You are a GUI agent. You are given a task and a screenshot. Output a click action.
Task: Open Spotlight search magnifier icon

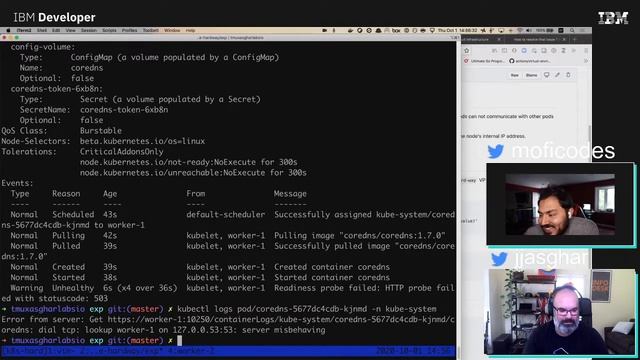pyautogui.click(x=572, y=30)
